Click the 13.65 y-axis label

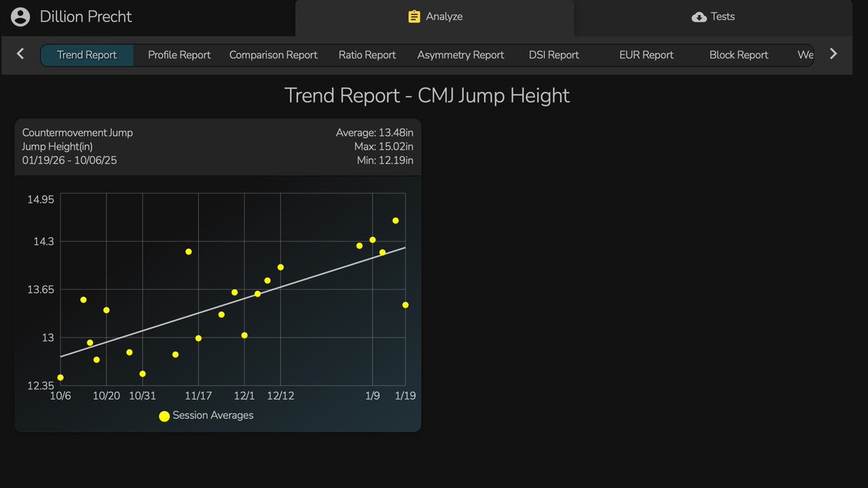click(x=41, y=290)
